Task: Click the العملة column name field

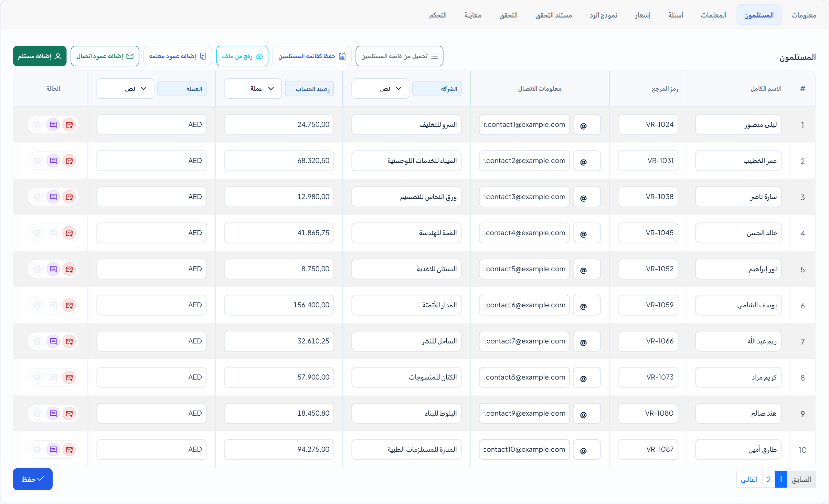Action: (182, 89)
